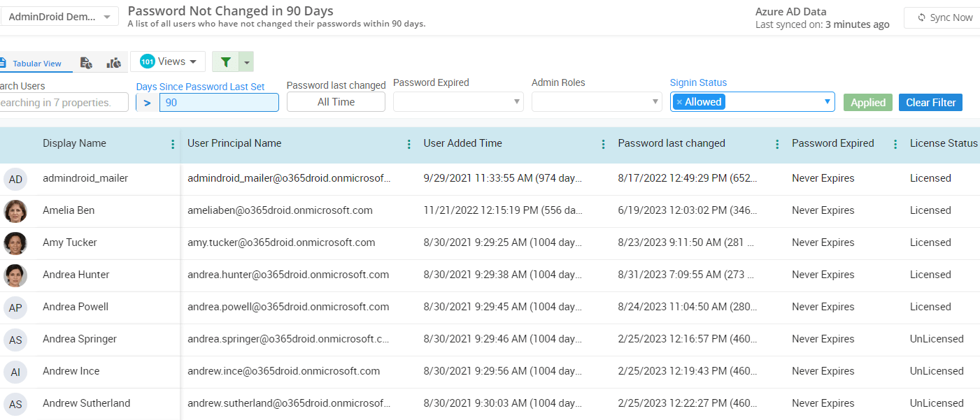Viewport: 980px width, 420px height.
Task: Expand the Admin Roles dropdown
Action: coord(657,101)
